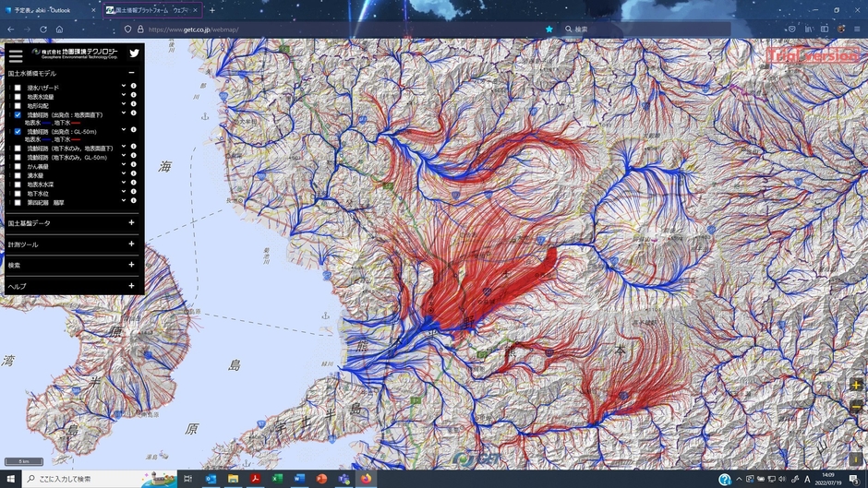Screen dimensions: 868x488
Task: Zoom out with the minus map button
Action: (856, 406)
